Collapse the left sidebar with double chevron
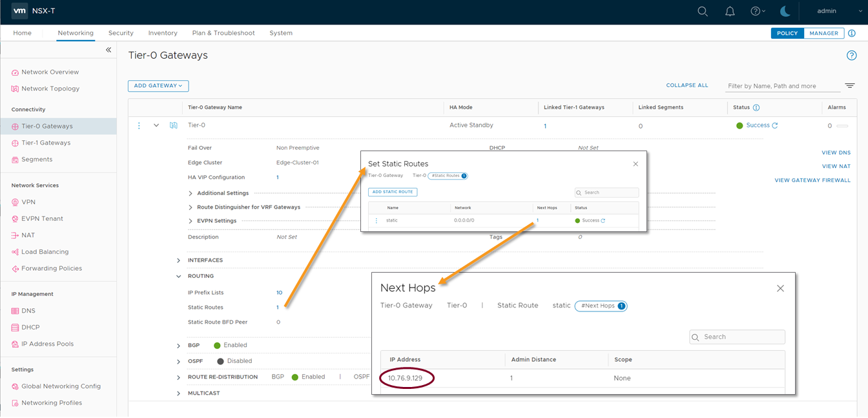 [108, 50]
